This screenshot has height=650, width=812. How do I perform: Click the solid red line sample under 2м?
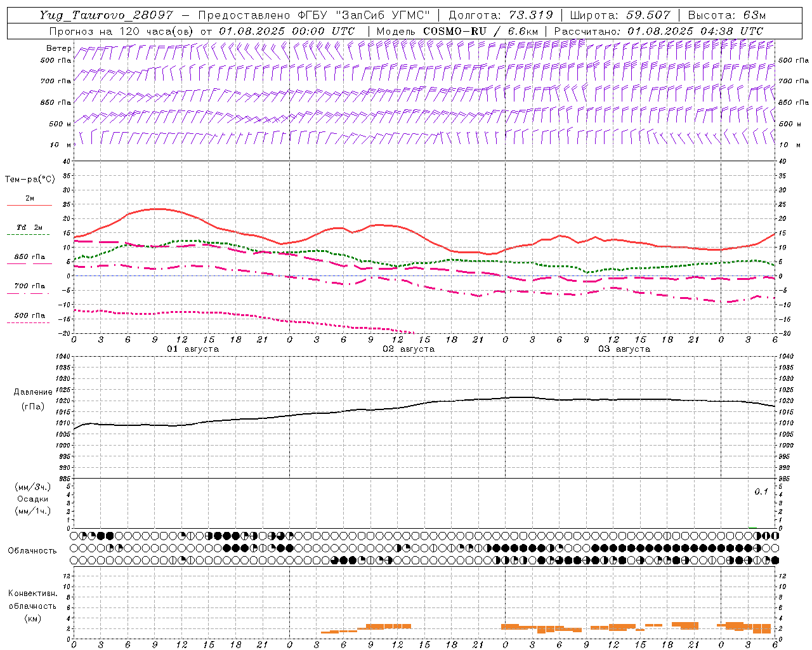coord(29,206)
